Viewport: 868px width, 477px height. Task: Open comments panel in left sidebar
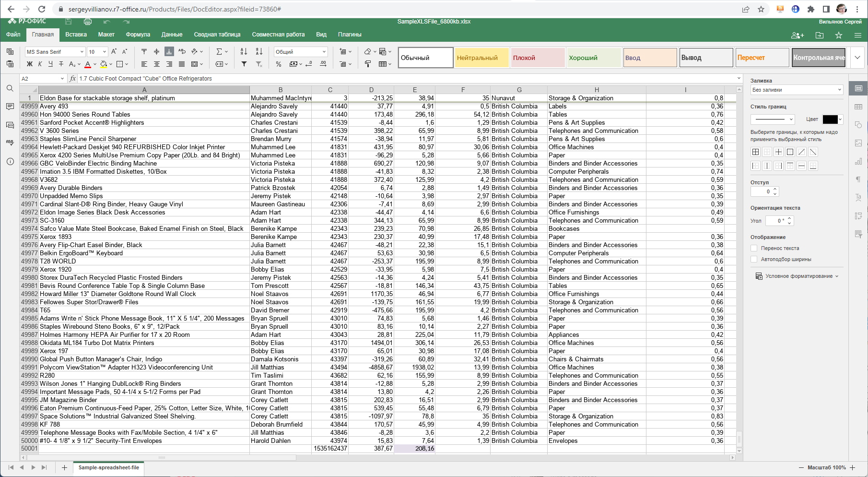click(10, 107)
